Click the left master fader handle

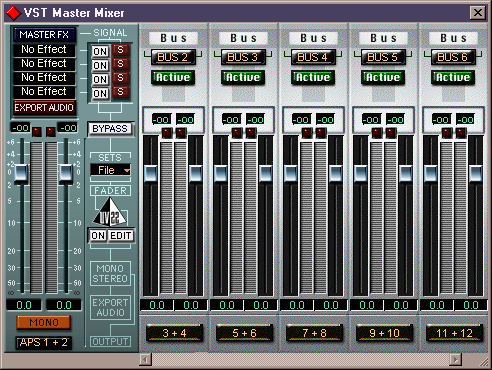tap(21, 173)
